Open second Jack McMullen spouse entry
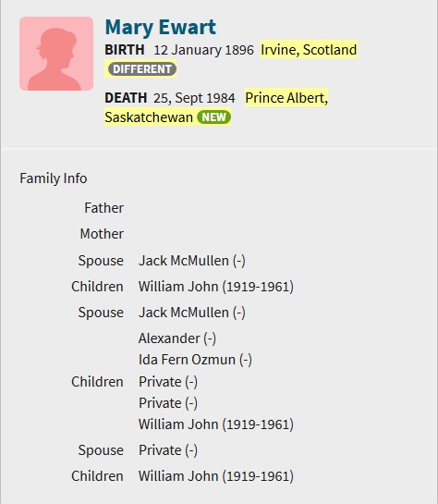The height and width of the screenshot is (504, 438). pyautogui.click(x=192, y=313)
